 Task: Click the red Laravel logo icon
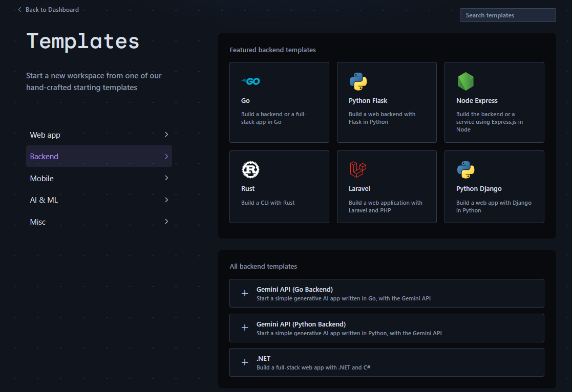358,169
